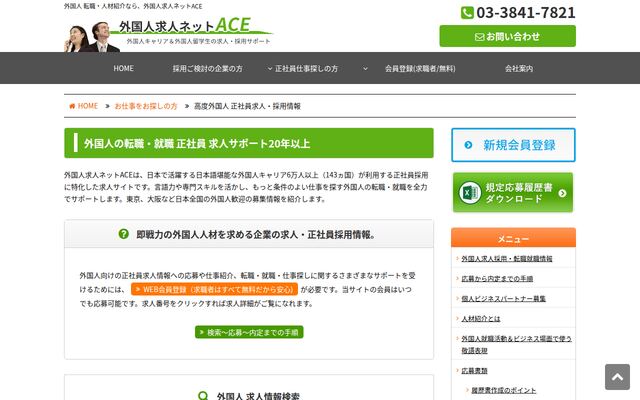This screenshot has height=400, width=640.
Task: Click the green question mark icon
Action: point(123,234)
